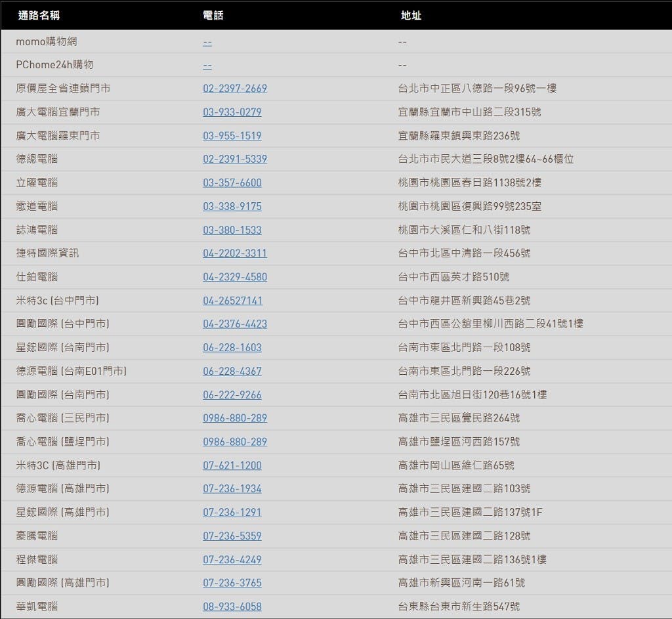This screenshot has height=619, width=672.
Task: Select store name 圓勵國際 (高雄門市)
Action: pos(62,582)
